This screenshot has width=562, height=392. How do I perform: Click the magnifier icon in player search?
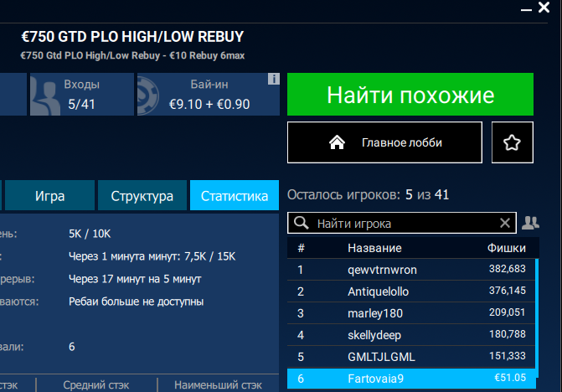[x=301, y=223]
